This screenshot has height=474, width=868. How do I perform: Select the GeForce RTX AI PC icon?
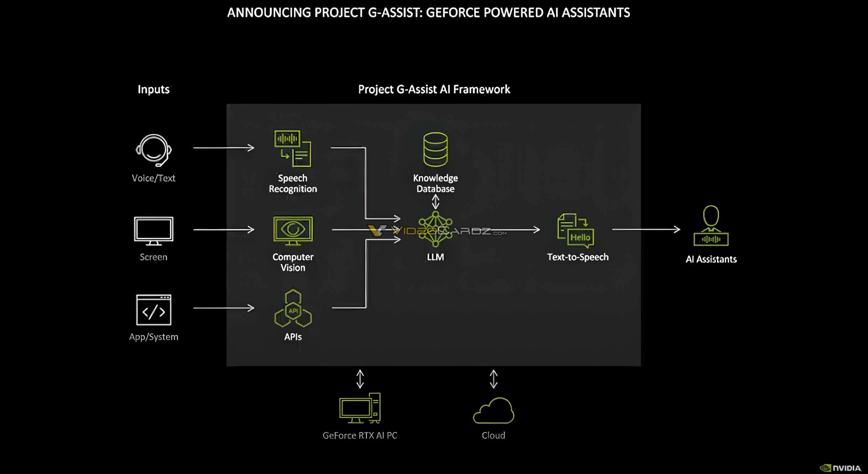point(360,409)
